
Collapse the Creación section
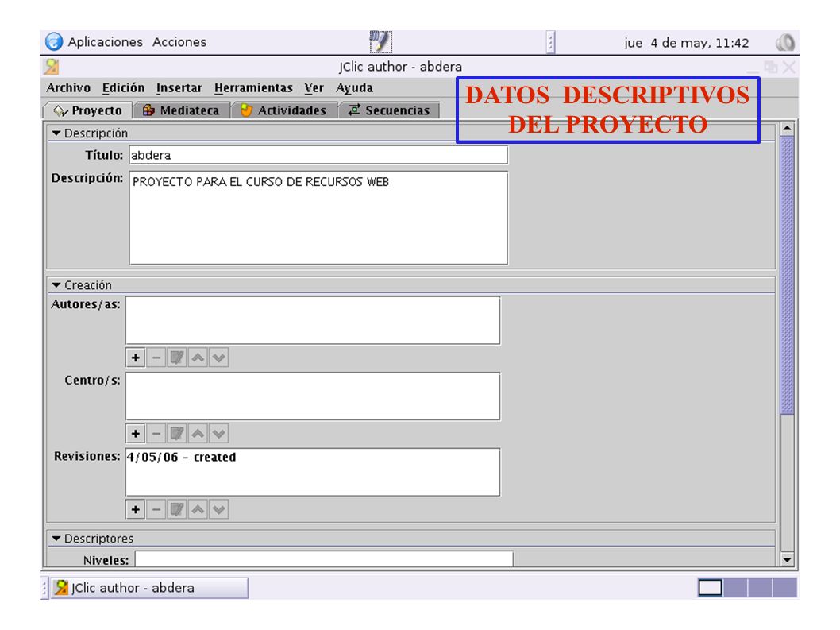click(56, 284)
